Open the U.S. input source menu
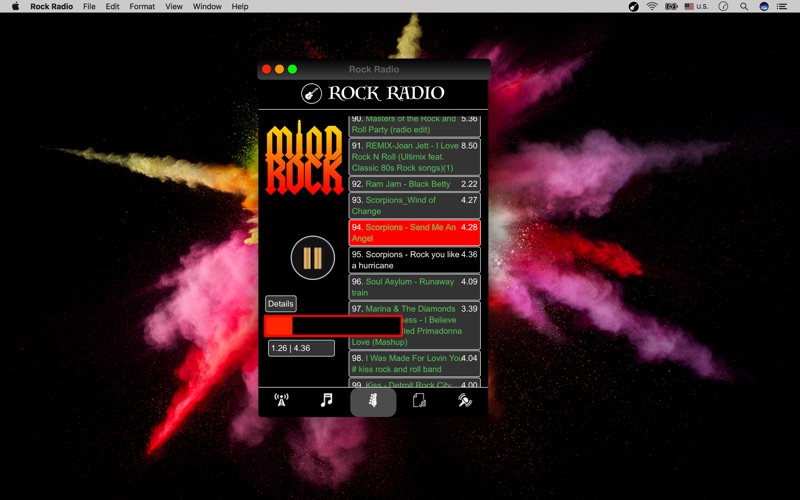The width and height of the screenshot is (800, 500). click(696, 7)
